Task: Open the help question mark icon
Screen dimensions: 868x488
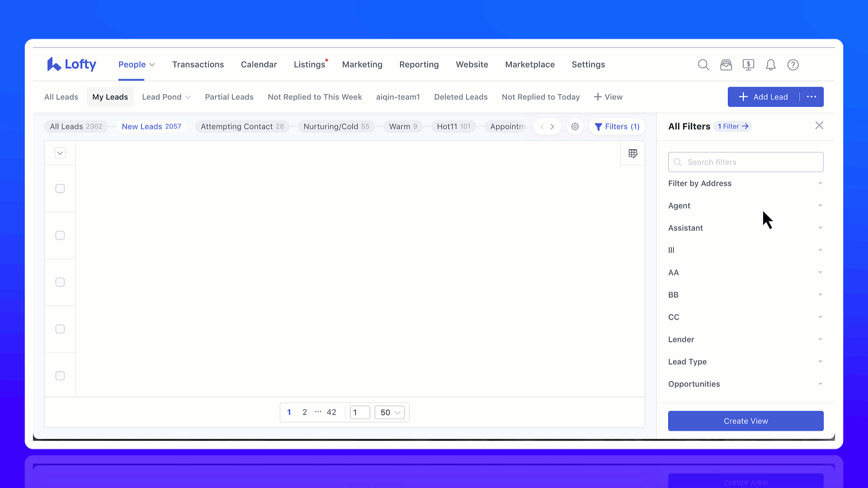Action: pos(793,65)
